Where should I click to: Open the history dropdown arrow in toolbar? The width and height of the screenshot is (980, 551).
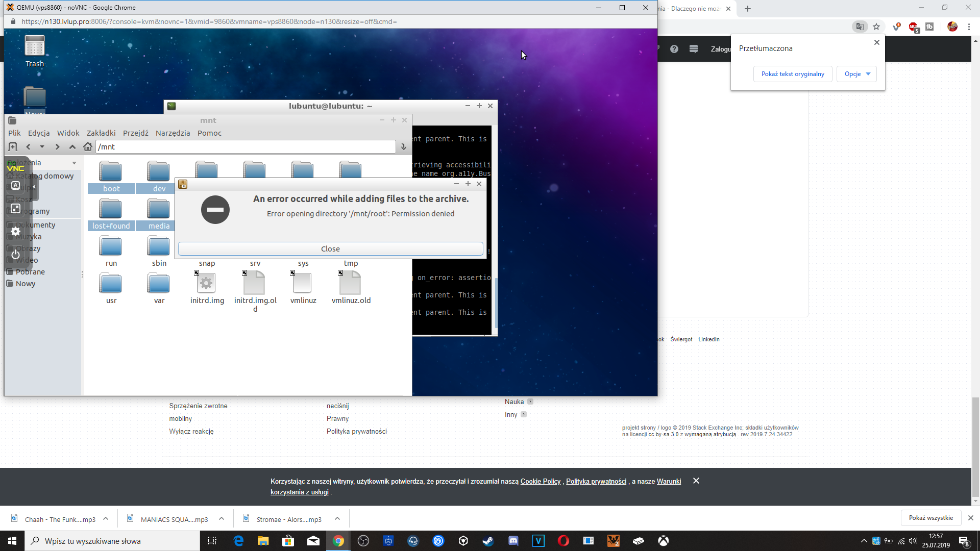(42, 147)
